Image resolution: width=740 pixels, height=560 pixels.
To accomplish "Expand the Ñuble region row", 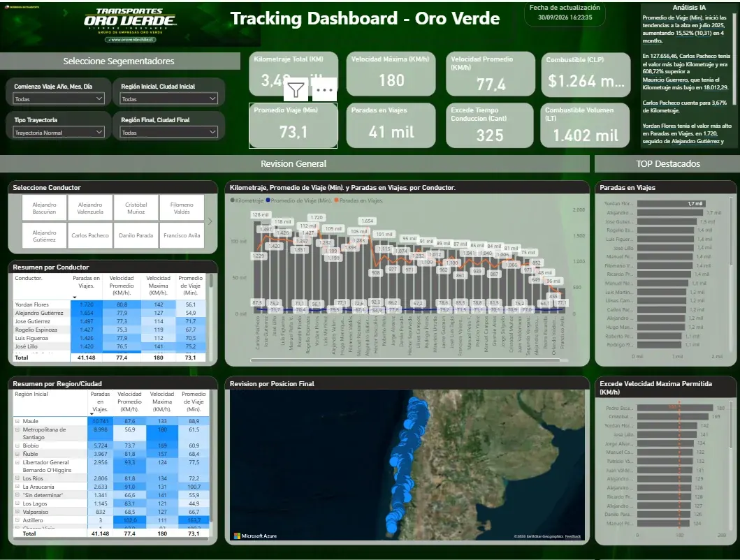I will [17, 454].
